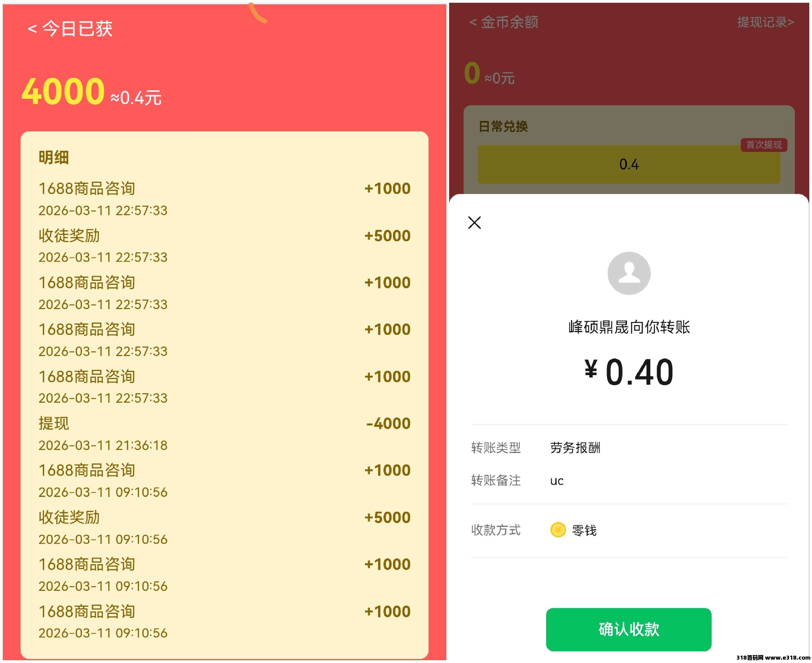
Task: Tap 峰硕鼎晟向你转账 sender title
Action: pos(629,327)
